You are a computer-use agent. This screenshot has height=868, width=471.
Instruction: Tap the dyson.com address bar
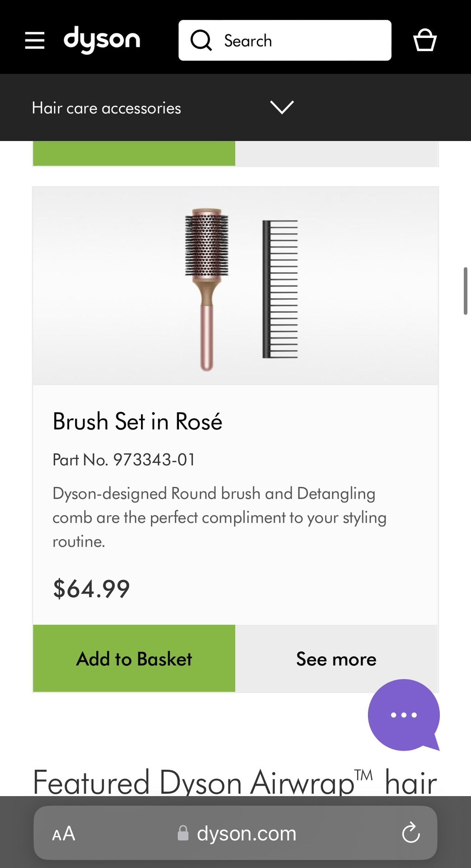246,833
